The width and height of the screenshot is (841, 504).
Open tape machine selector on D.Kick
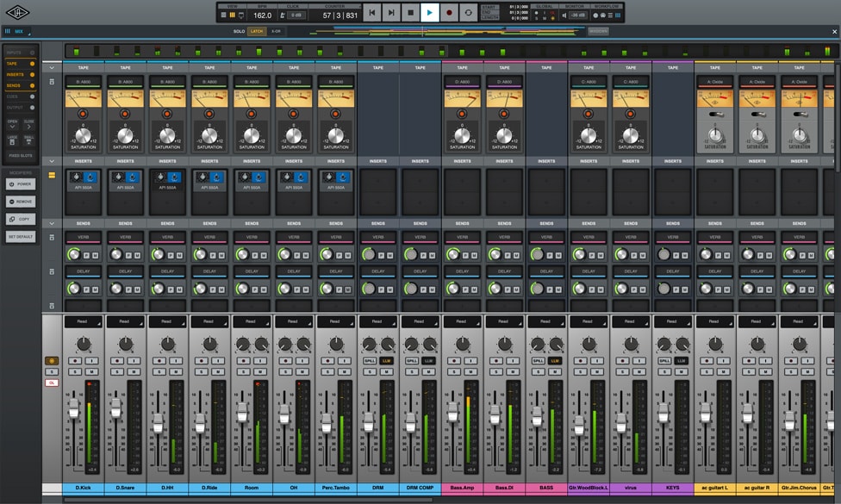tap(83, 82)
